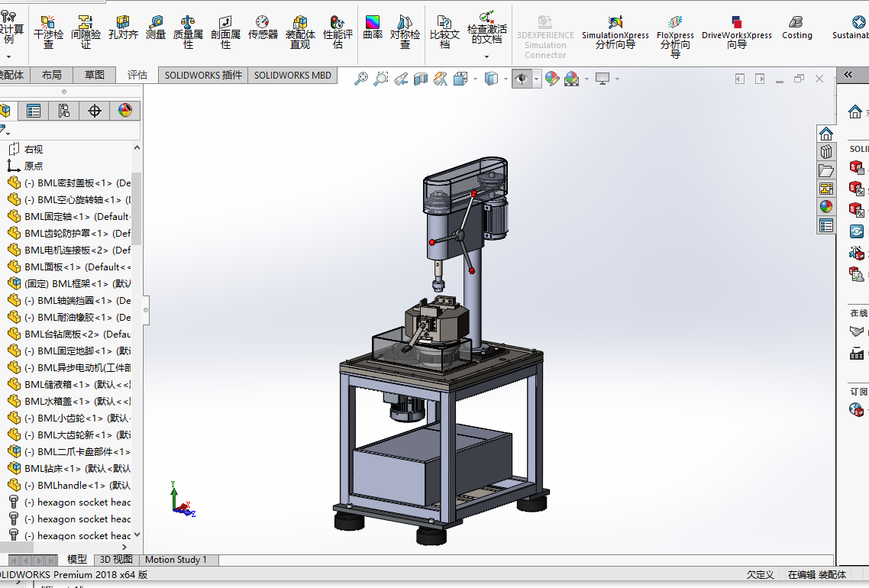
Task: Open 剖面属性 section properties
Action: click(225, 32)
